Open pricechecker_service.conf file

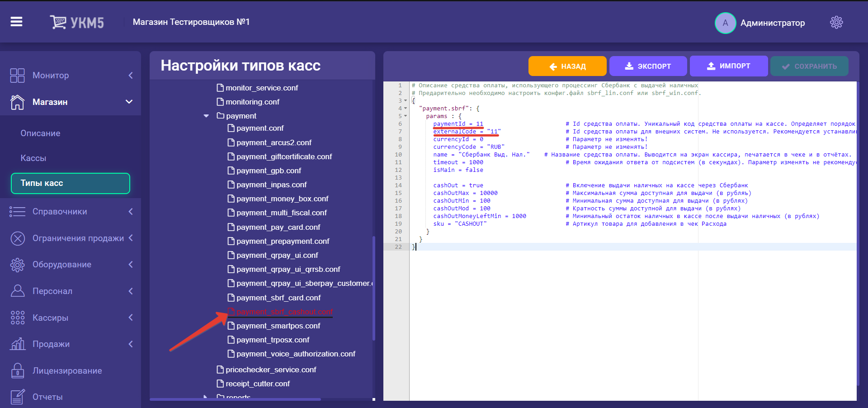[x=271, y=370]
